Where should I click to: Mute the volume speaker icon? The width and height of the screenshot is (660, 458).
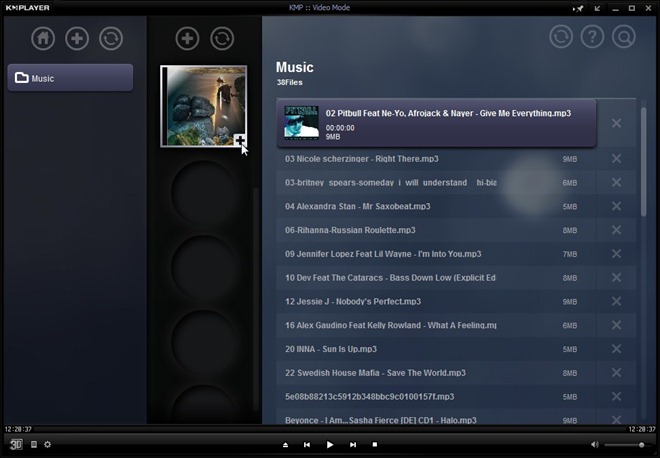point(594,445)
